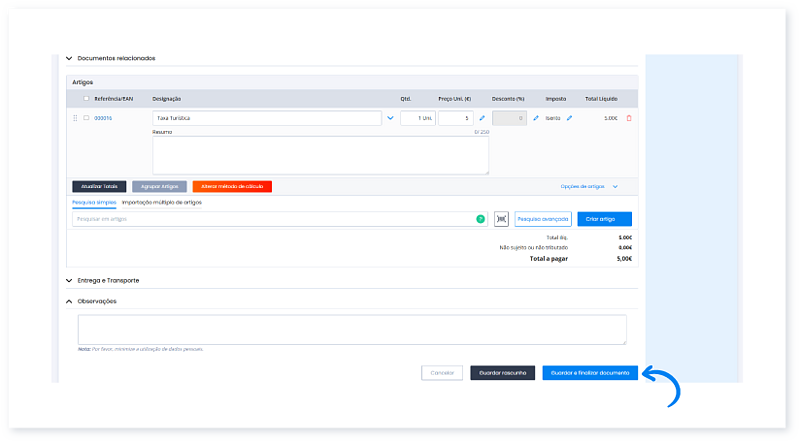The image size is (800, 442).
Task: Expand the Entrega e Transporte section
Action: tap(69, 281)
